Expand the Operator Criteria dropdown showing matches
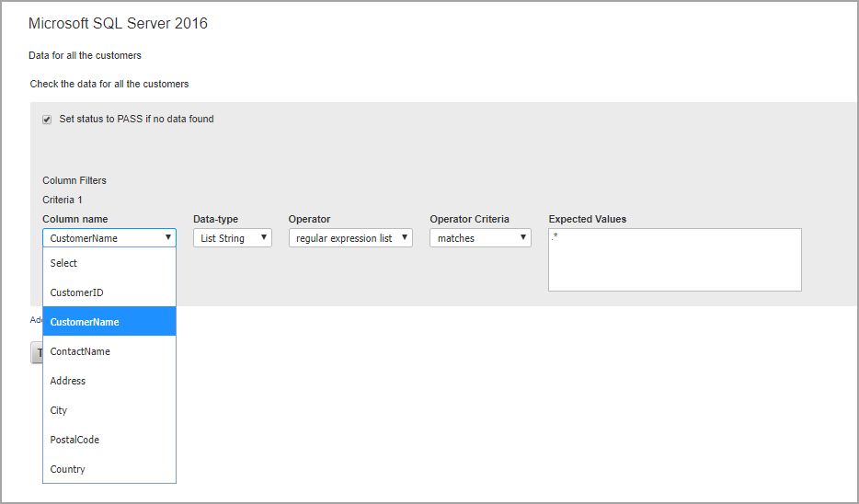The width and height of the screenshot is (859, 504). point(479,238)
